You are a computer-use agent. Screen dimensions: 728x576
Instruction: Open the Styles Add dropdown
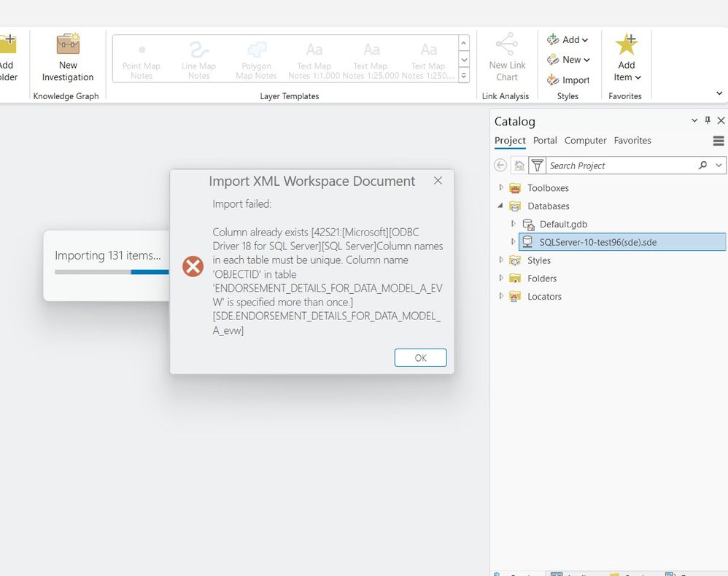point(568,40)
